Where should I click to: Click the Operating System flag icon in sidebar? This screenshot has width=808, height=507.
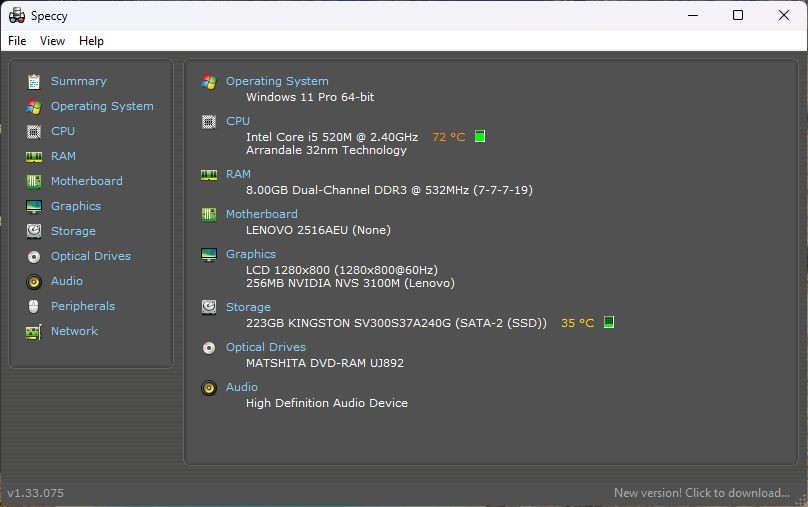coord(34,107)
